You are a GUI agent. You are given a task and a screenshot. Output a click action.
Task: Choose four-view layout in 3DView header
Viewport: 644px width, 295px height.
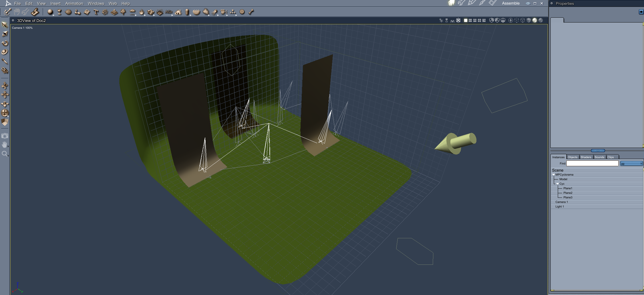[479, 20]
